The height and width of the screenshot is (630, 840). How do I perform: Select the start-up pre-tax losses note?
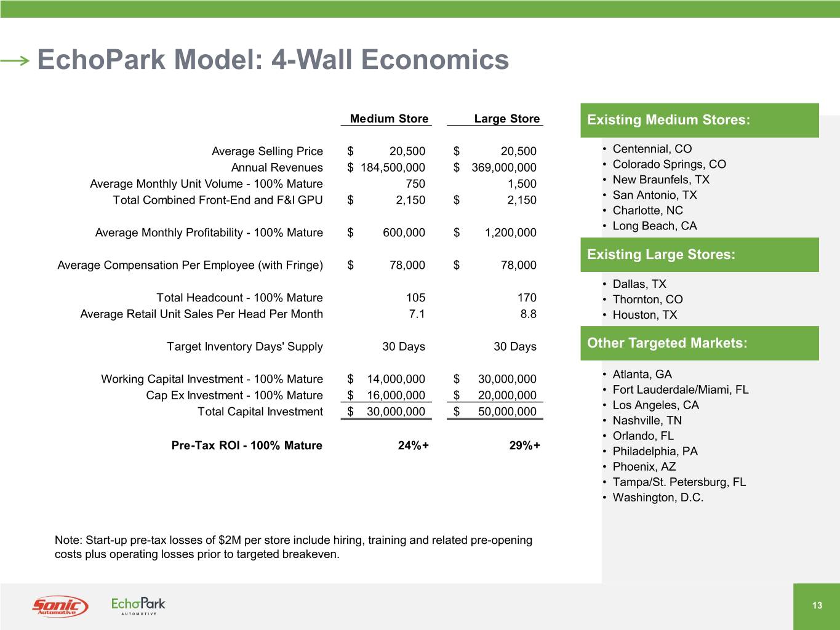pos(294,548)
